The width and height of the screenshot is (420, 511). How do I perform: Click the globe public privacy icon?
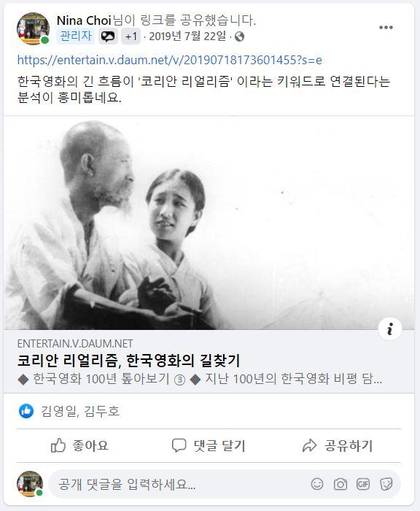(239, 36)
